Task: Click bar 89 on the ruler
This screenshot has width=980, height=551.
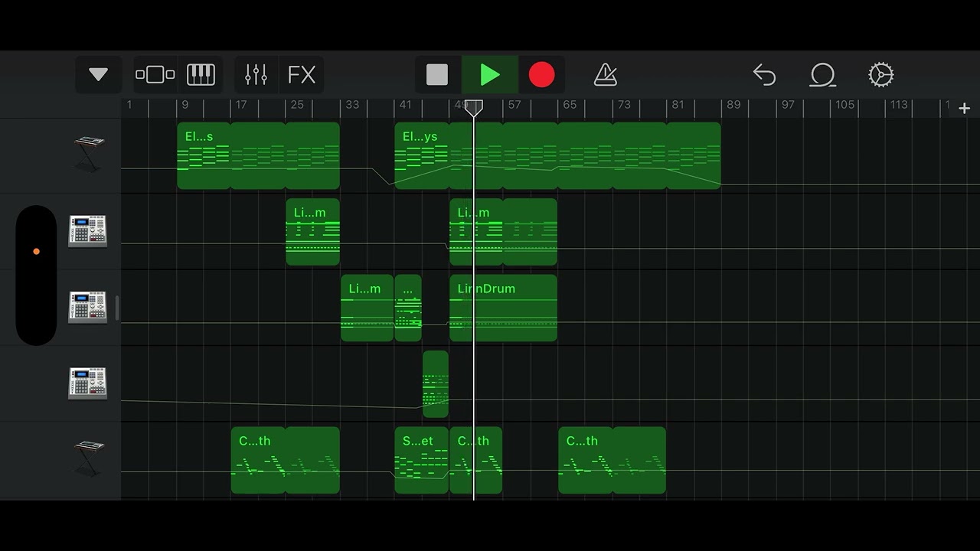Action: pos(733,105)
